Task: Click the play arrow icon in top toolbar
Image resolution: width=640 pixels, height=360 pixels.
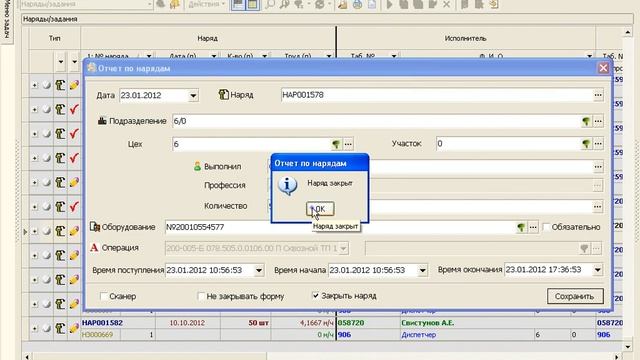Action: pos(389,4)
